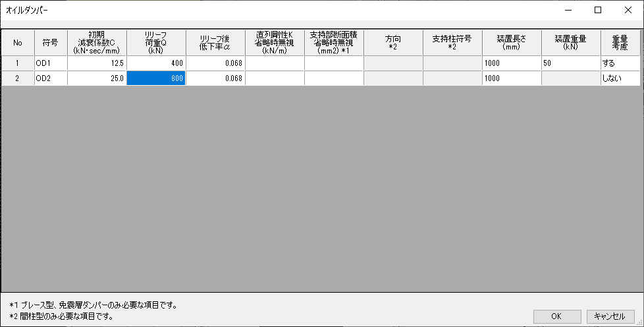Close the オイルダンパー window

(x=628, y=10)
